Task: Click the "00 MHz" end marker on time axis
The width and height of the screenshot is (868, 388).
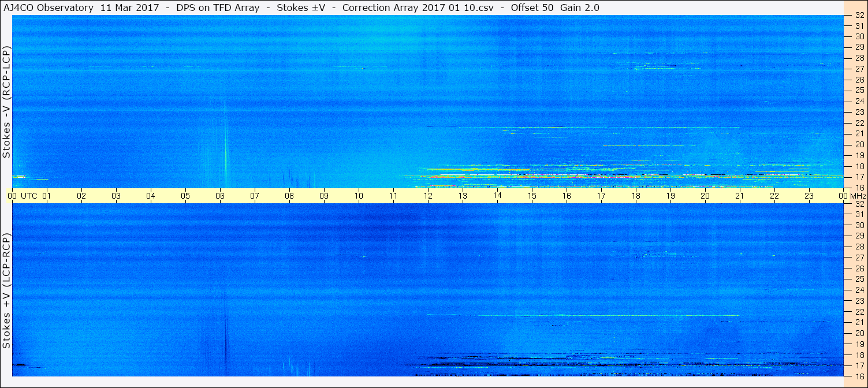Action: tap(852, 196)
